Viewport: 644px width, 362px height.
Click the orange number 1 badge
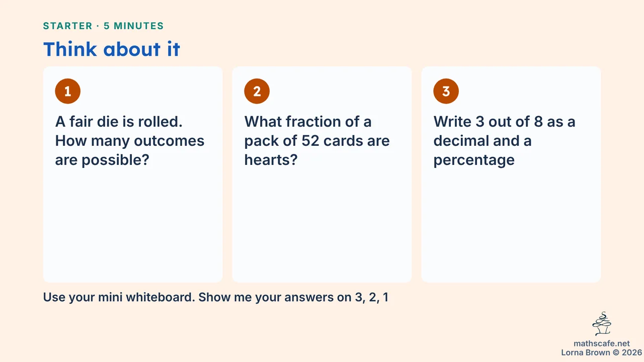pos(68,91)
